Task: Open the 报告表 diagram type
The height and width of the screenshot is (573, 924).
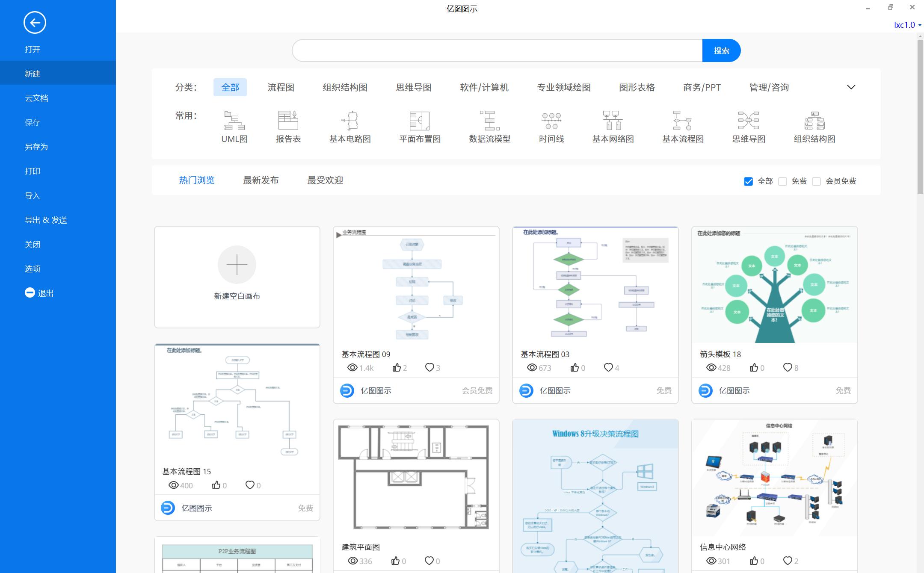Action: pyautogui.click(x=288, y=125)
